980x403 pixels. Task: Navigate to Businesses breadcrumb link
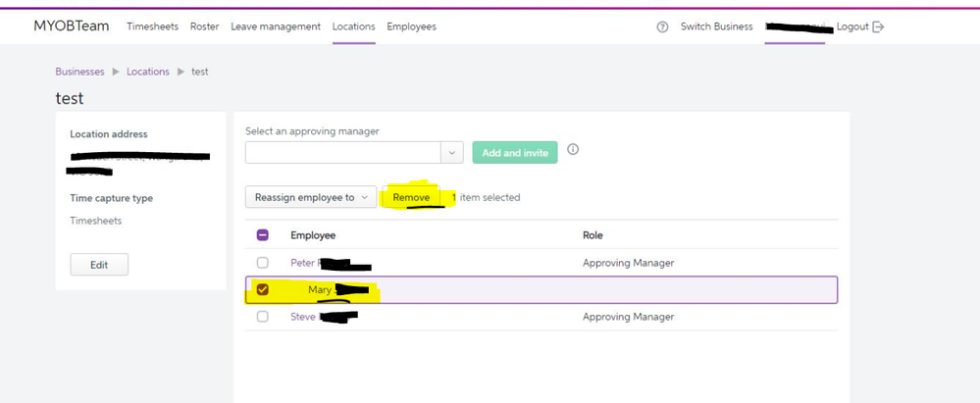click(x=79, y=72)
